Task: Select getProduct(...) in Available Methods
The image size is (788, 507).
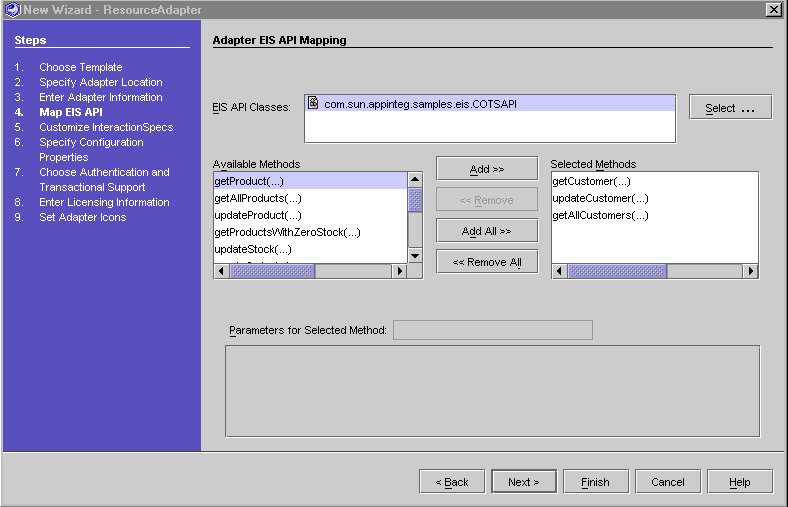Action: pos(310,181)
